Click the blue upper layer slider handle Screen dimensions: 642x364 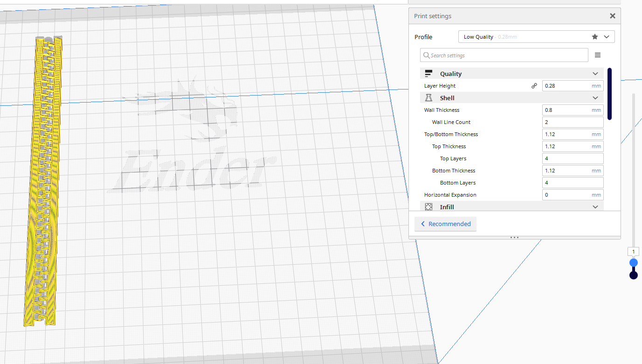[x=633, y=262]
